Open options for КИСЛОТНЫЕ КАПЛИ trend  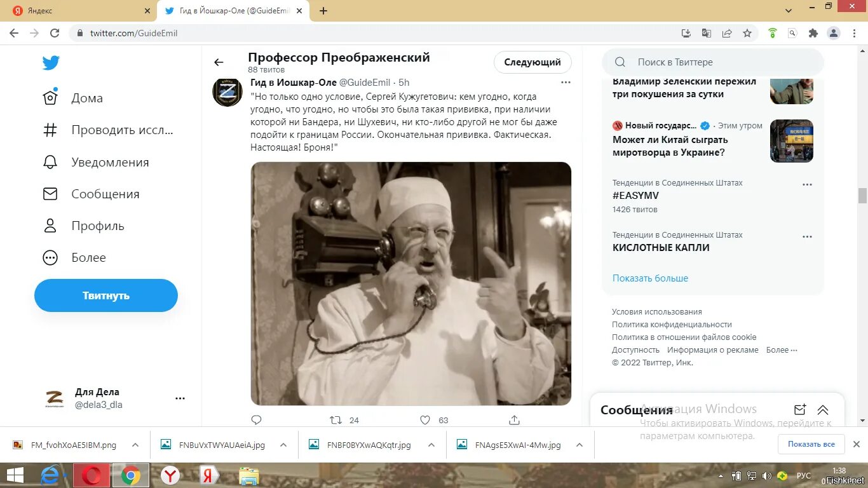click(807, 237)
